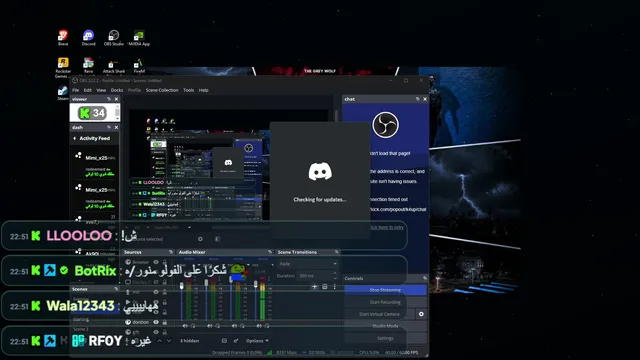Open the NVIDIA App desktop shortcut

pyautogui.click(x=139, y=38)
